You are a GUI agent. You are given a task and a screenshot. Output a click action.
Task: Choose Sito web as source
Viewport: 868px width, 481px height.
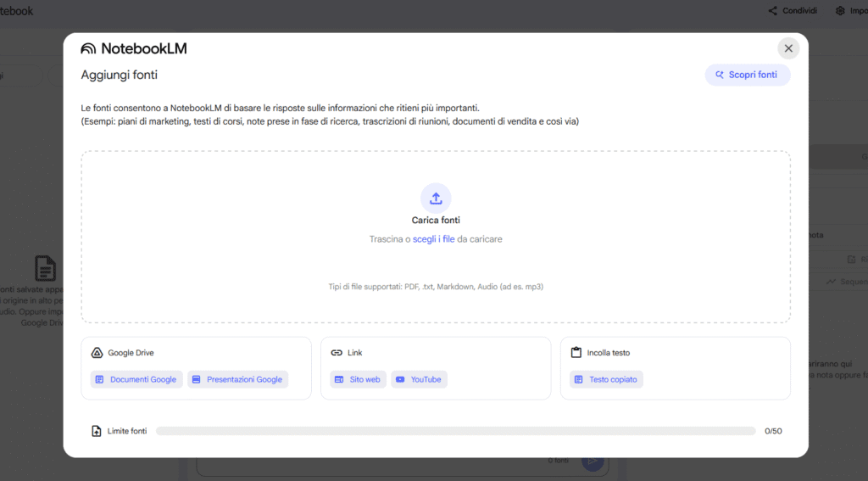click(359, 379)
